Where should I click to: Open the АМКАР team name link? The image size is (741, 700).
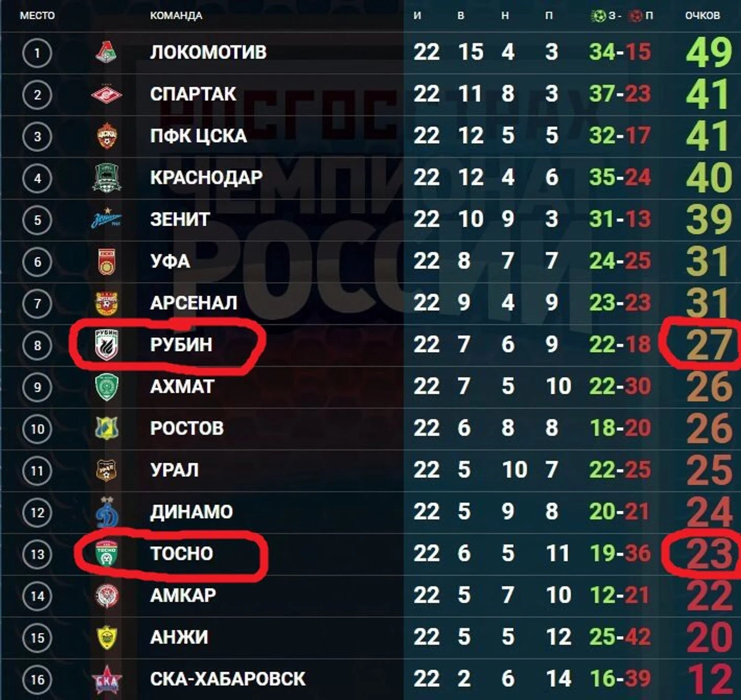(x=183, y=595)
